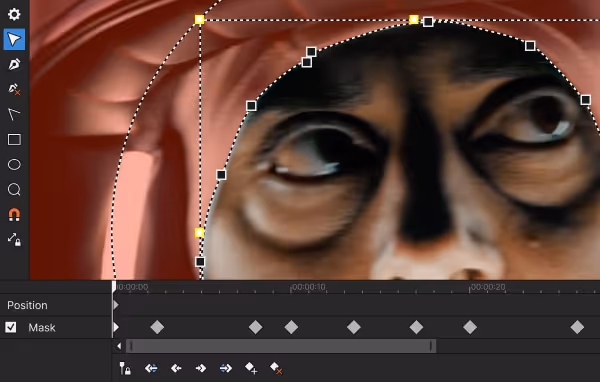Select the Rectangle mask creation tool
The width and height of the screenshot is (600, 382).
pyautogui.click(x=14, y=139)
